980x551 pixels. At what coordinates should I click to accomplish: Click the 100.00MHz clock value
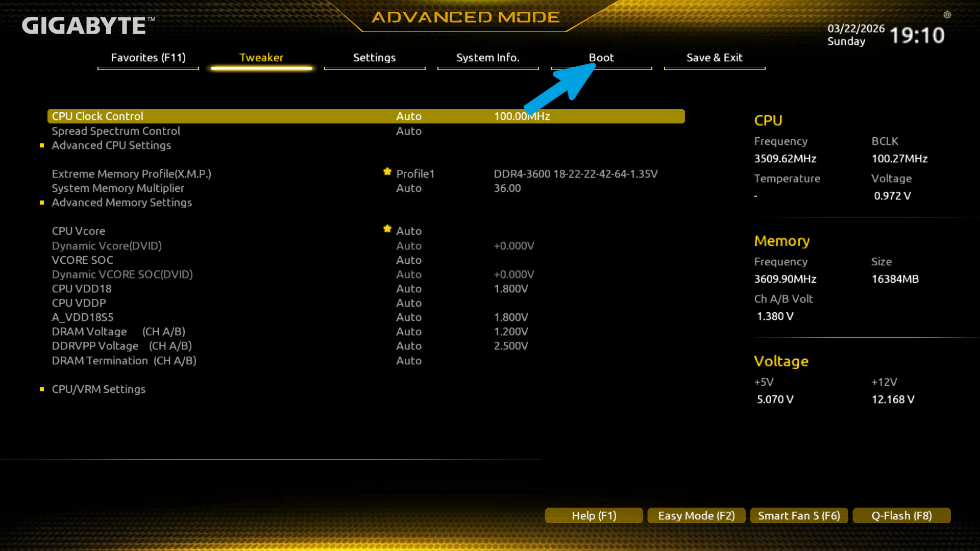coord(522,116)
